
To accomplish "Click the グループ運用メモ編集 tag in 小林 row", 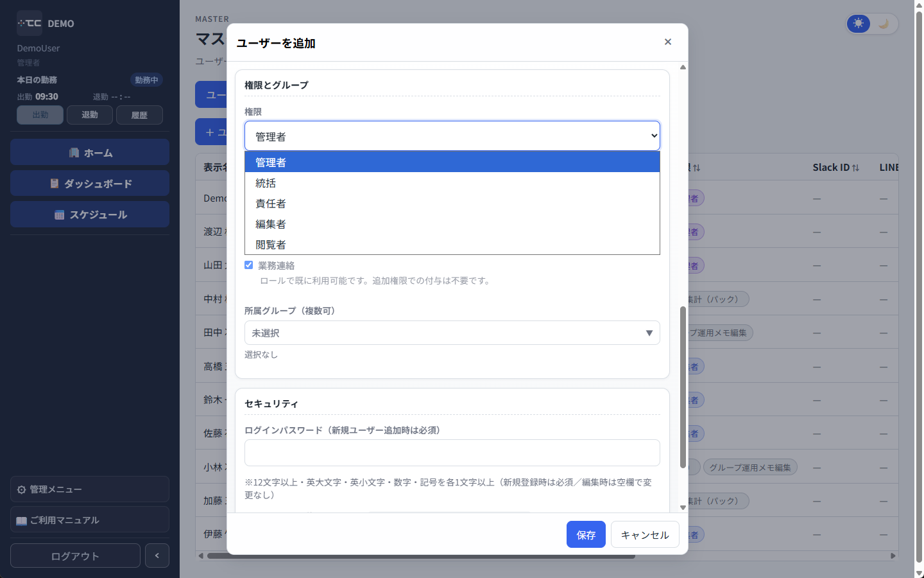I will point(750,467).
